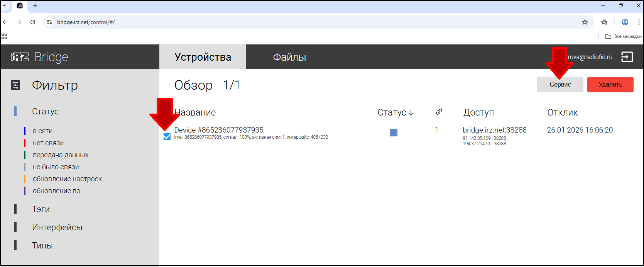
Task: Bookmark this page with the star icon
Action: pos(585,22)
